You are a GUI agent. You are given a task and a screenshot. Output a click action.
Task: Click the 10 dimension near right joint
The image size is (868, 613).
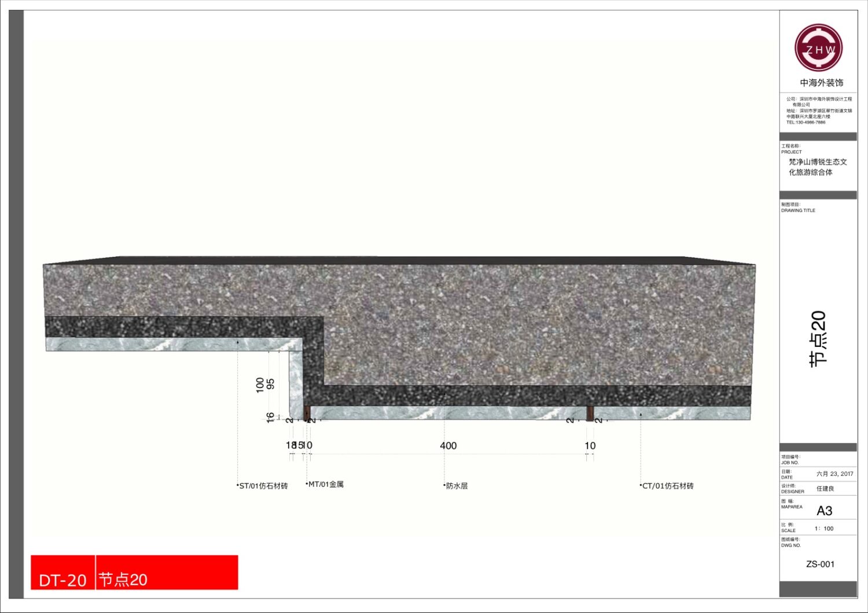590,446
